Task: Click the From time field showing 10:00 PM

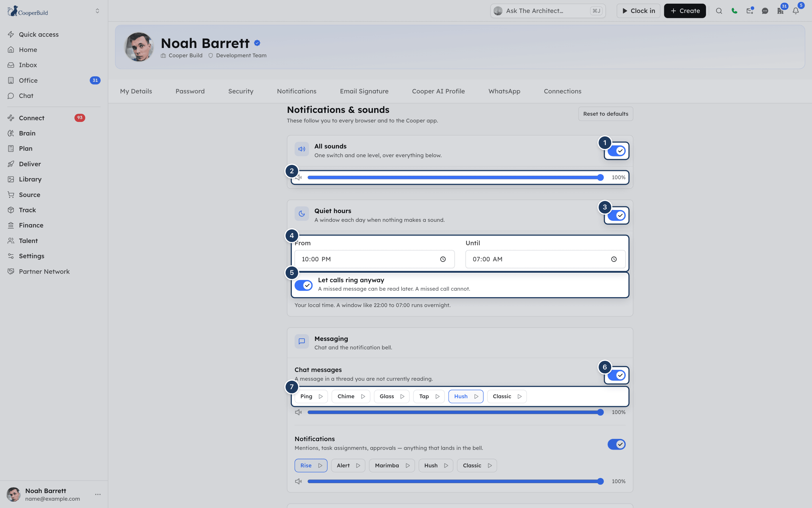Action: 374,259
